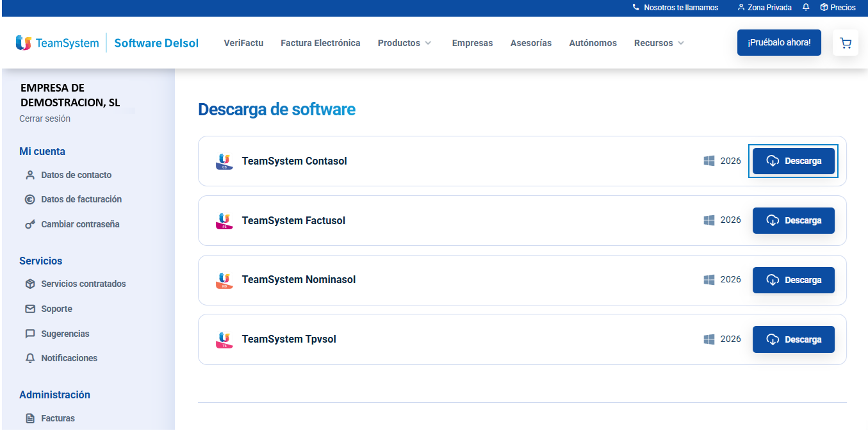Click the speech bubble icon for Sugerencias
868x431 pixels.
point(30,334)
